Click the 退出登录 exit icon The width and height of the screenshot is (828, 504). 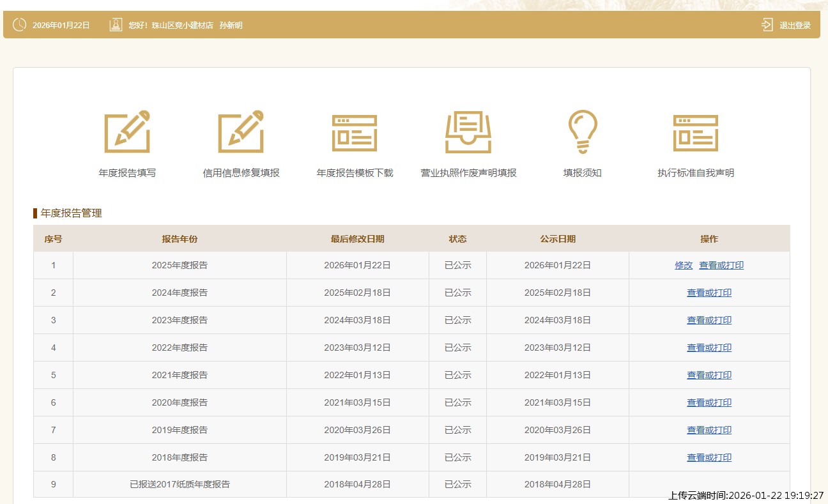(767, 25)
